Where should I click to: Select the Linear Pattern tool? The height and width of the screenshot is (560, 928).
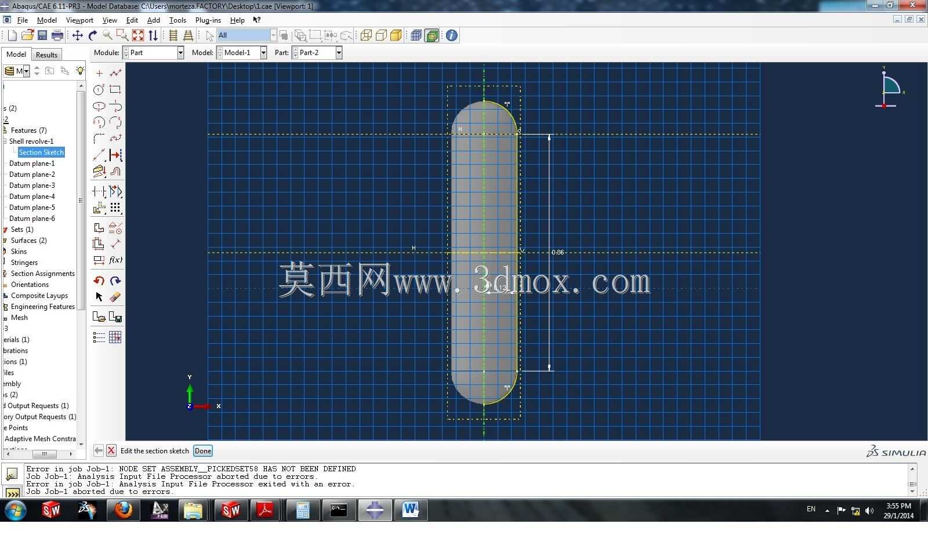(115, 208)
